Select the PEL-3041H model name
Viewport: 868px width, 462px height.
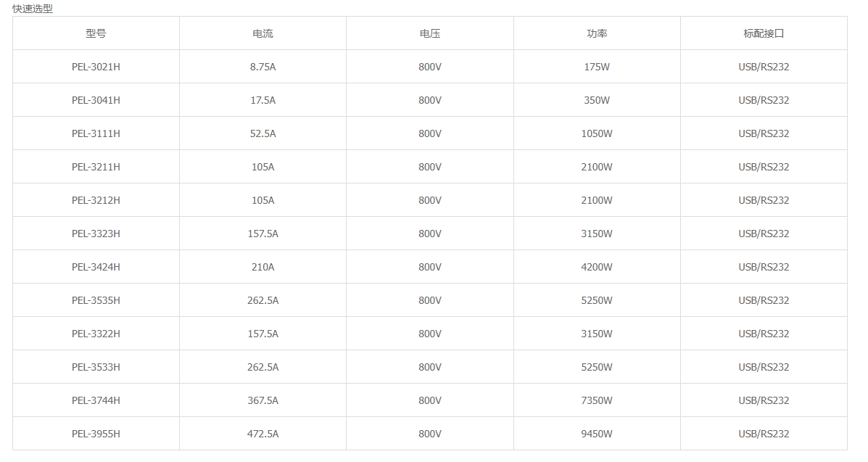96,100
